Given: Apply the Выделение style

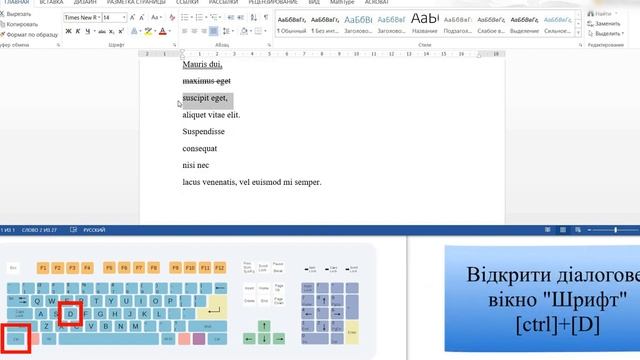Looking at the screenshot, I should [x=524, y=24].
